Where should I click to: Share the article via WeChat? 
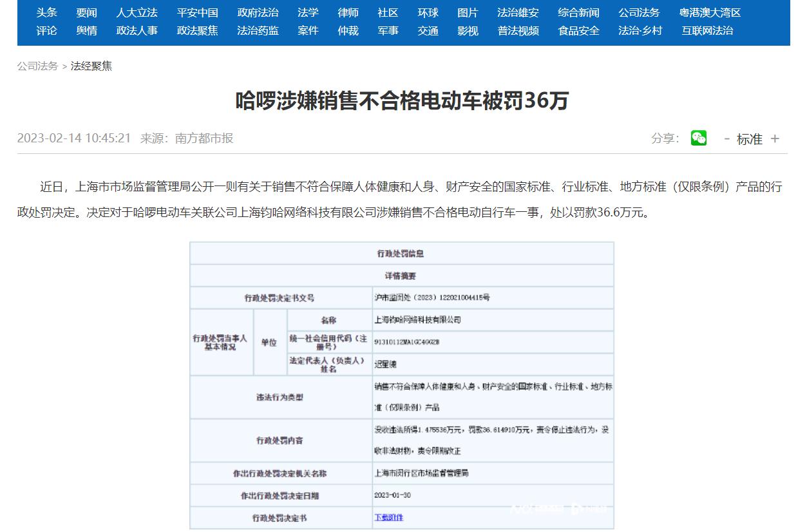pyautogui.click(x=699, y=138)
